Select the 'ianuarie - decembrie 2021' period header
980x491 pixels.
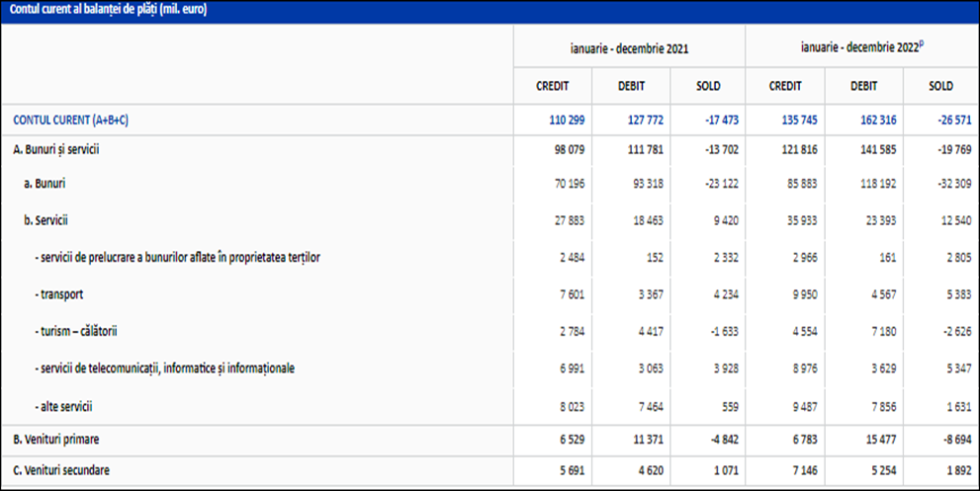[x=629, y=47]
